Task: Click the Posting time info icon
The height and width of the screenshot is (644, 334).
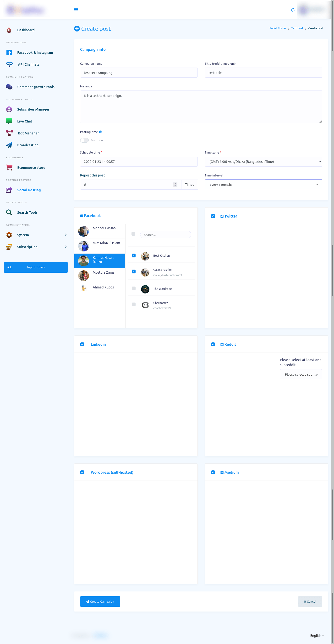Action: (100, 132)
